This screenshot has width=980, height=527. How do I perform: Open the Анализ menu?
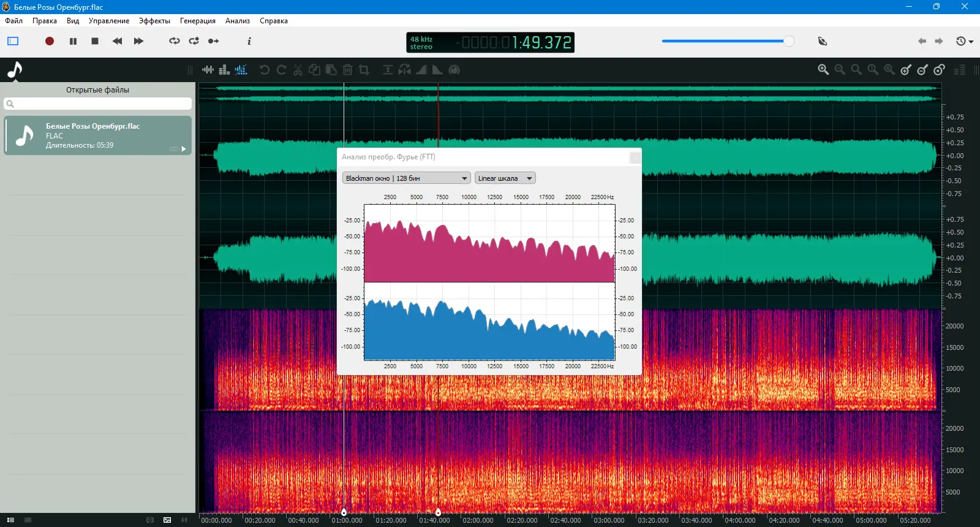[237, 21]
